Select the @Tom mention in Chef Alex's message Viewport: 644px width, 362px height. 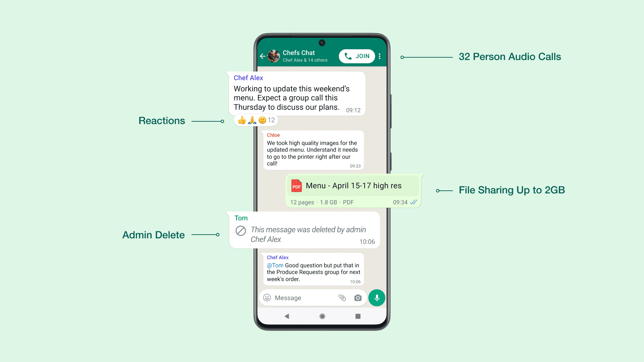[x=274, y=265]
